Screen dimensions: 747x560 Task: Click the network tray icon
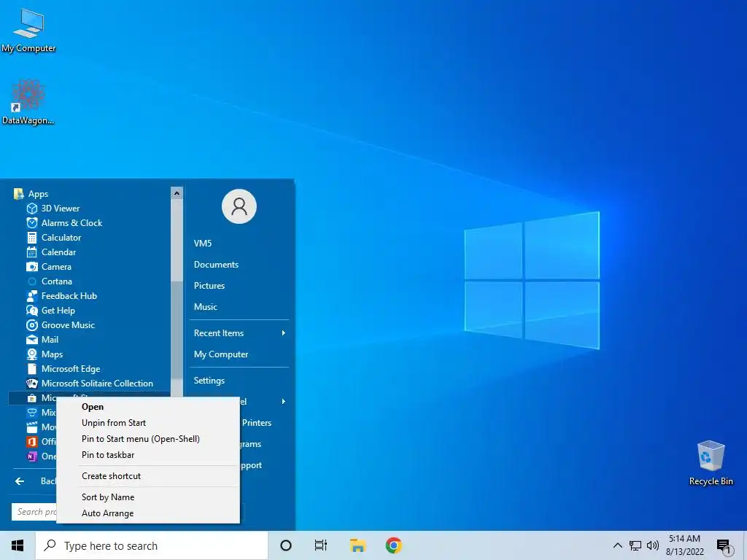635,545
